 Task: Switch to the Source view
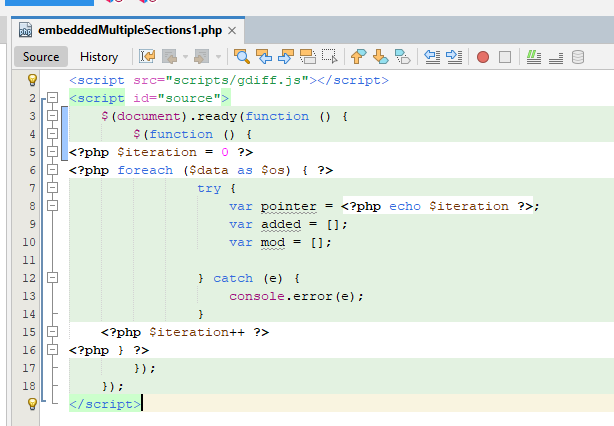(41, 57)
